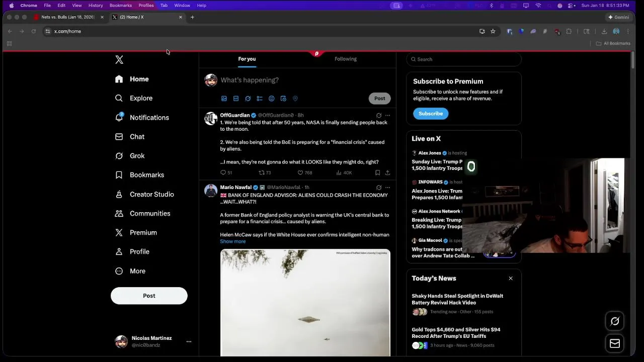Bookmark this page with star icon

click(x=493, y=31)
